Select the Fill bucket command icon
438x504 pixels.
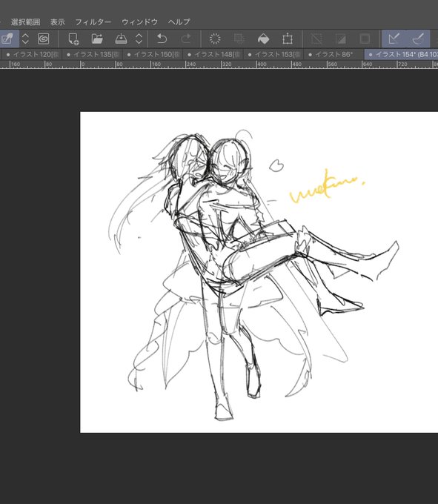[x=264, y=39]
